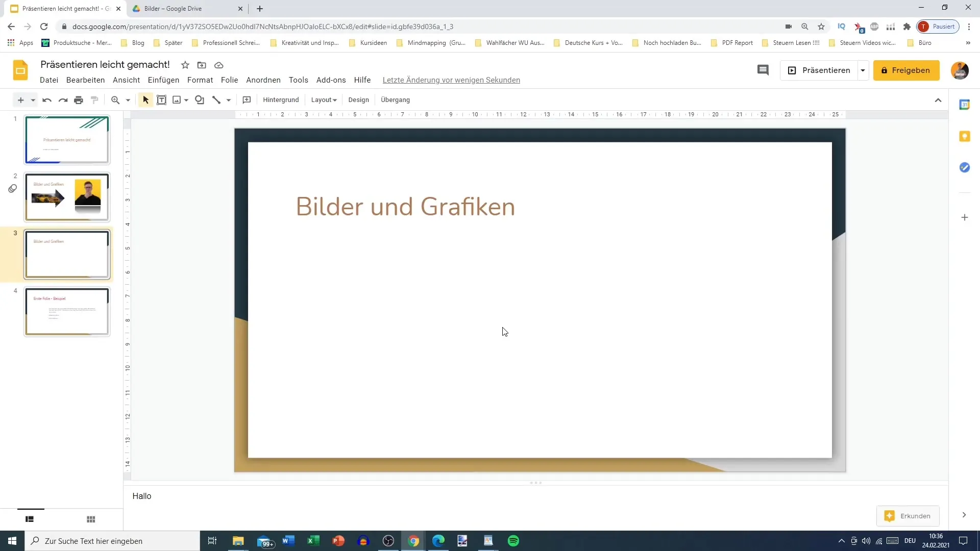
Task: Select slide 1 thumbnail
Action: point(67,140)
